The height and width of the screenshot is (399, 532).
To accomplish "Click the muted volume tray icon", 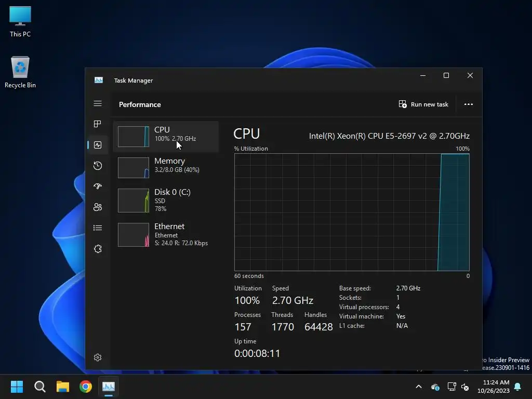I will click(x=465, y=387).
